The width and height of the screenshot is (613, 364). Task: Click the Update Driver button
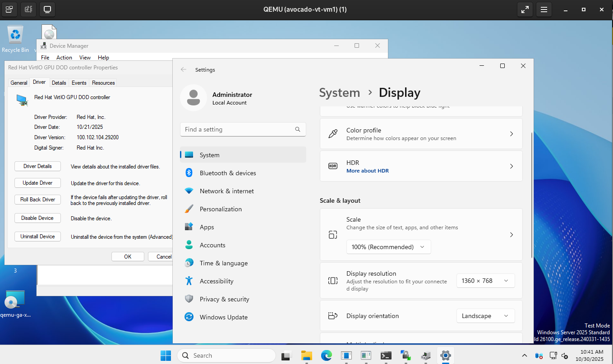[37, 183]
